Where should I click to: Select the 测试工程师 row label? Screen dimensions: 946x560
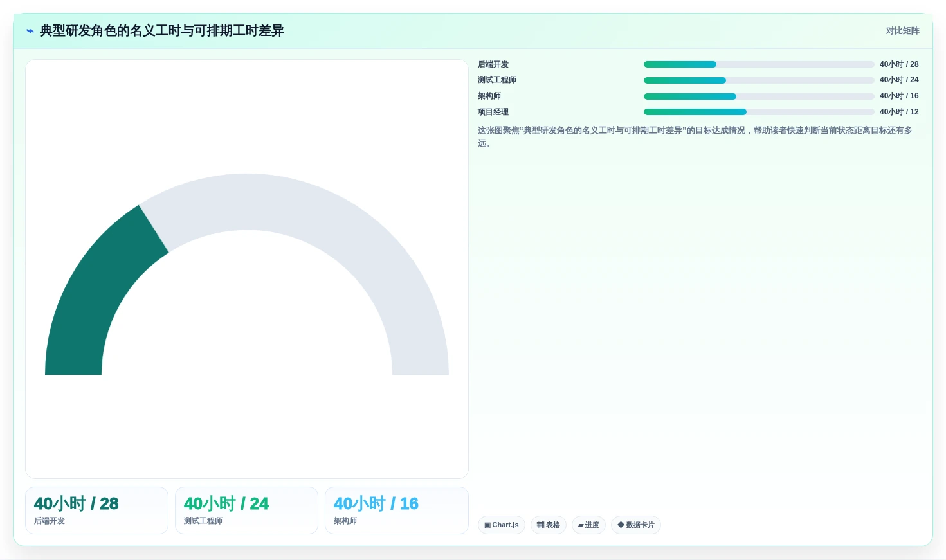click(497, 80)
